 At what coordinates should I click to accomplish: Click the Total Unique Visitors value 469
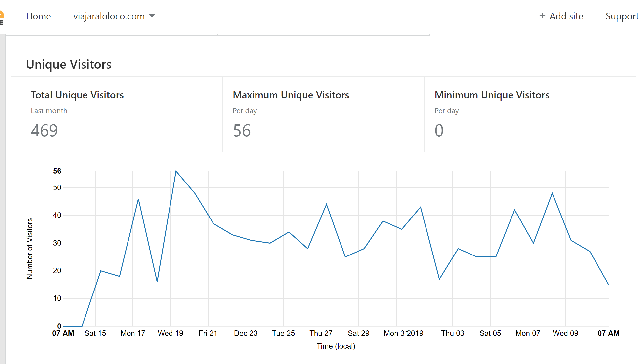44,130
